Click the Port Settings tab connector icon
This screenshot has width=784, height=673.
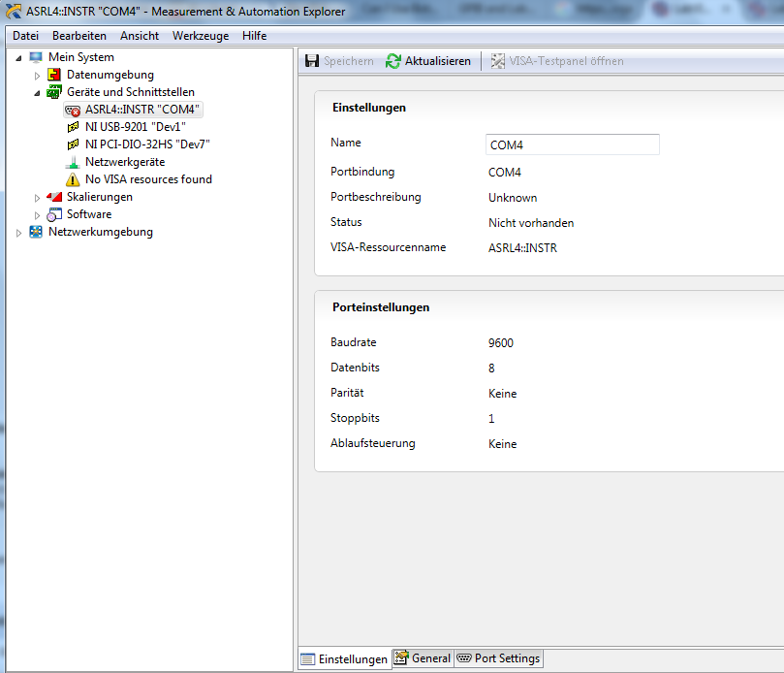point(464,658)
